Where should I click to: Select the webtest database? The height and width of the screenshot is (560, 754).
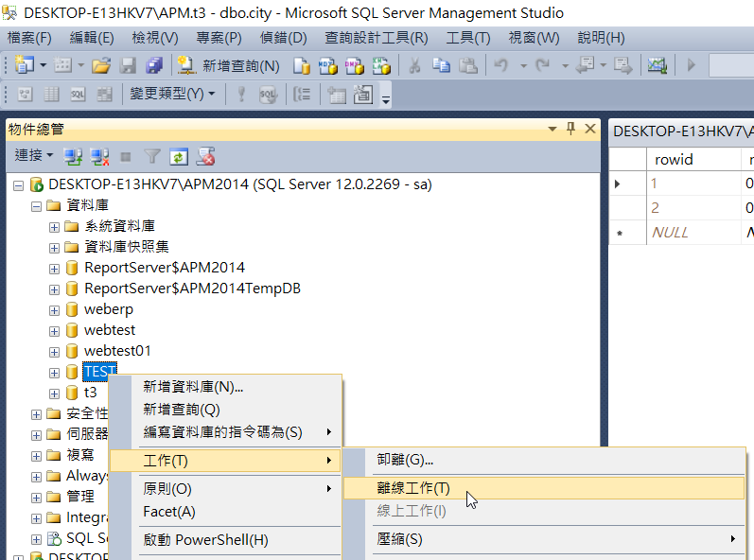(110, 330)
